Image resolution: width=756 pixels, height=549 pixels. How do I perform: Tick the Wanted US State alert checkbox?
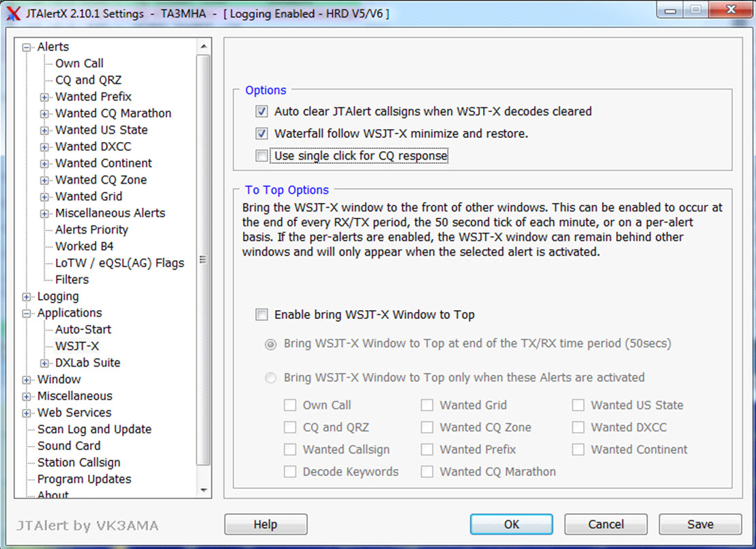coord(578,405)
